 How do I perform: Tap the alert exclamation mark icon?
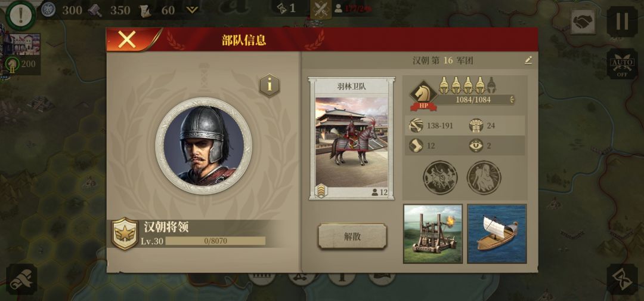[x=21, y=15]
